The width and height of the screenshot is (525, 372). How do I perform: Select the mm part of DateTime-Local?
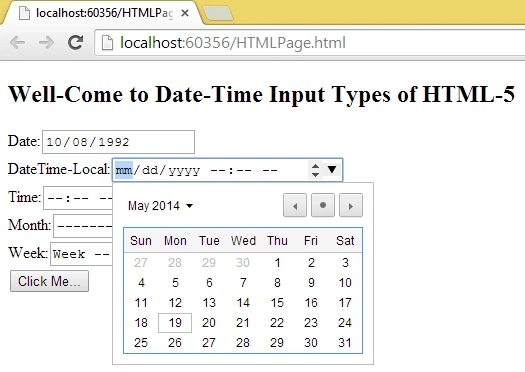coord(124,170)
